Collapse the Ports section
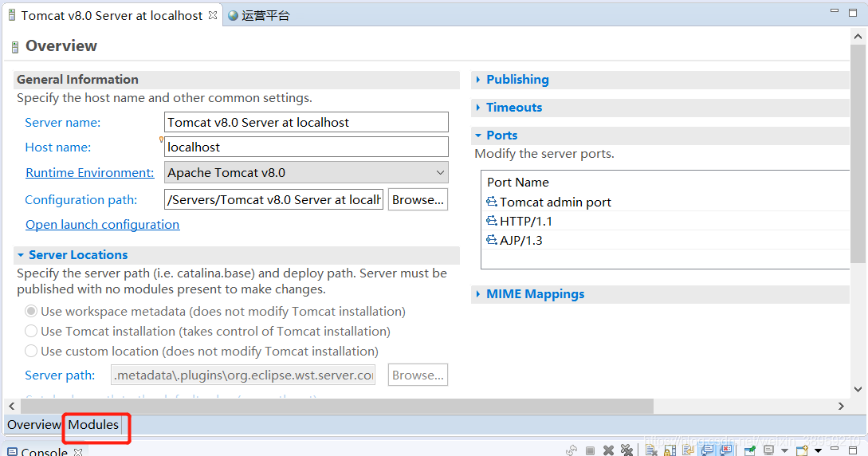Screen dimensions: 868x456 coord(478,136)
